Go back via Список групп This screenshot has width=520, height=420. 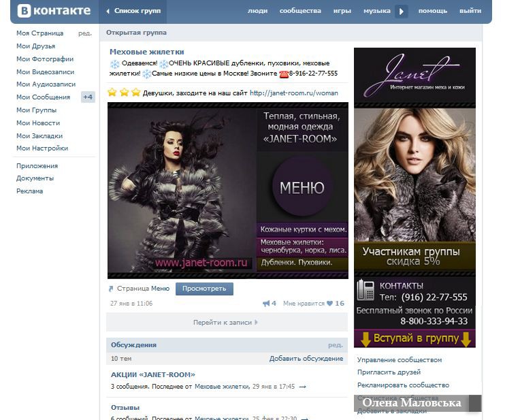click(133, 11)
